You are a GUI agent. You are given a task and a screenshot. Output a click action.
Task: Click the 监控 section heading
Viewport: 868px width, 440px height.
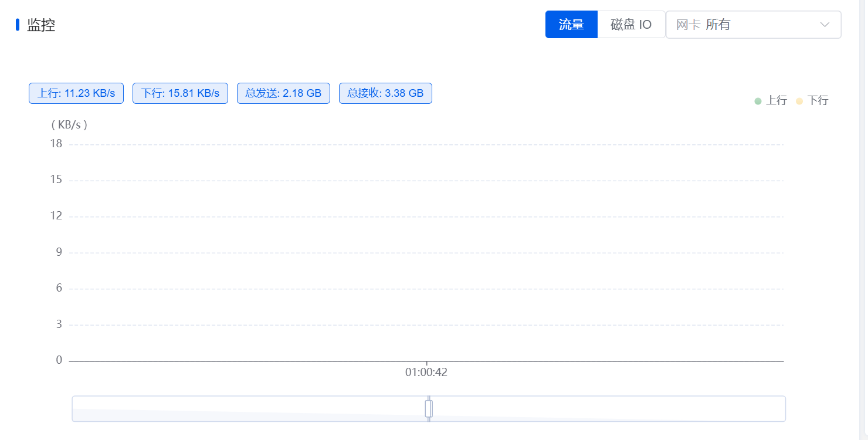(41, 25)
